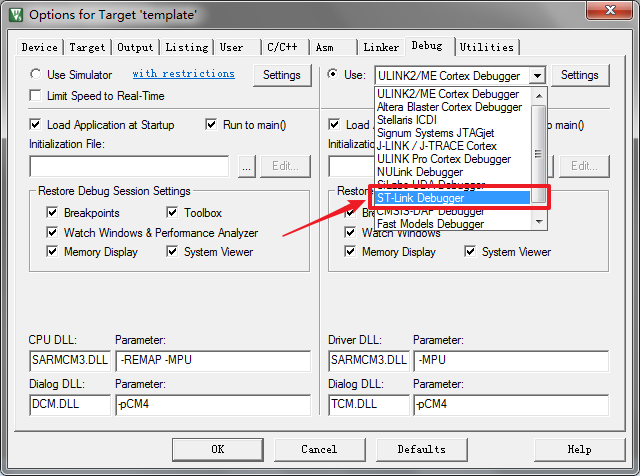This screenshot has width=640, height=476.
Task: Click Settings button next to debugger dropdown
Action: click(x=580, y=75)
